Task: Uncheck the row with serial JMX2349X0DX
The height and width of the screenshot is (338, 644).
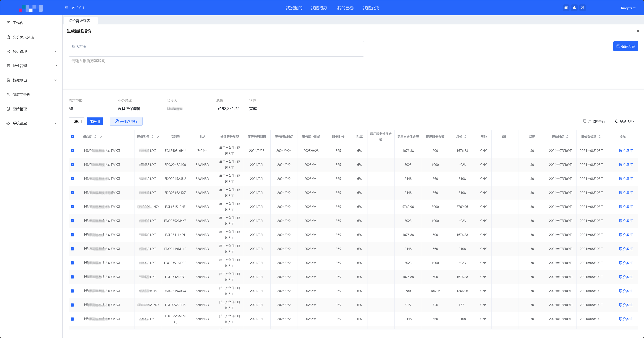Action: [x=72, y=291]
